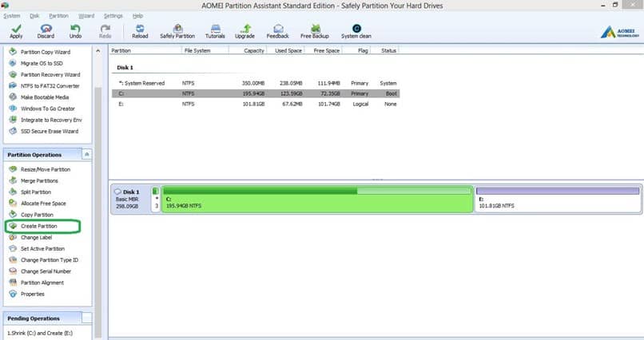Sort by the Used Space column header
The image size is (644, 340).
286,50
